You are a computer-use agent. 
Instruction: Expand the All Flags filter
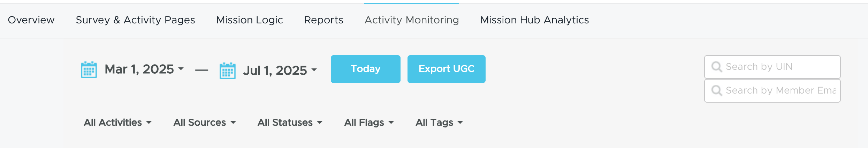[x=369, y=123]
